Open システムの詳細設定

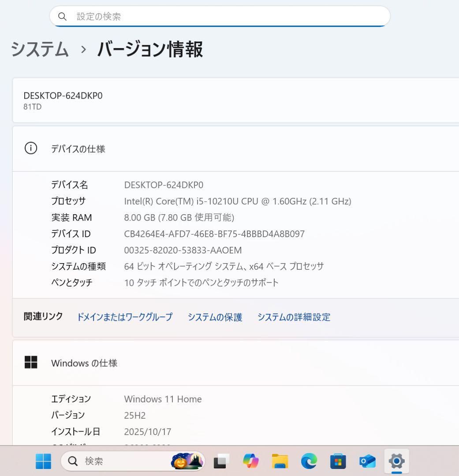(294, 317)
